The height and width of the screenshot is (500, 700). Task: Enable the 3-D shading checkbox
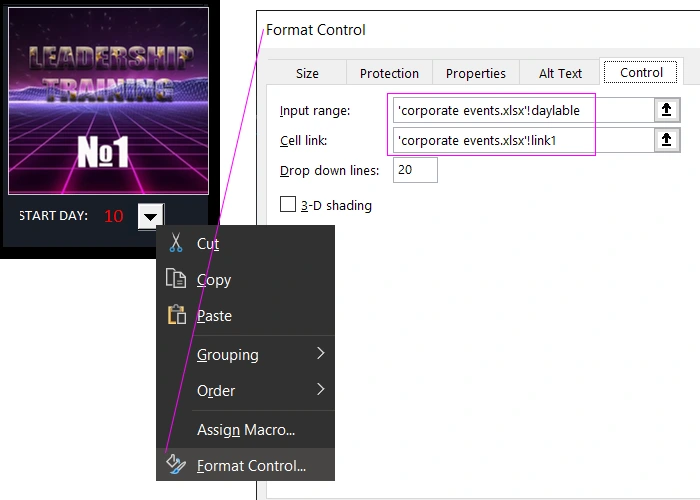click(x=288, y=205)
